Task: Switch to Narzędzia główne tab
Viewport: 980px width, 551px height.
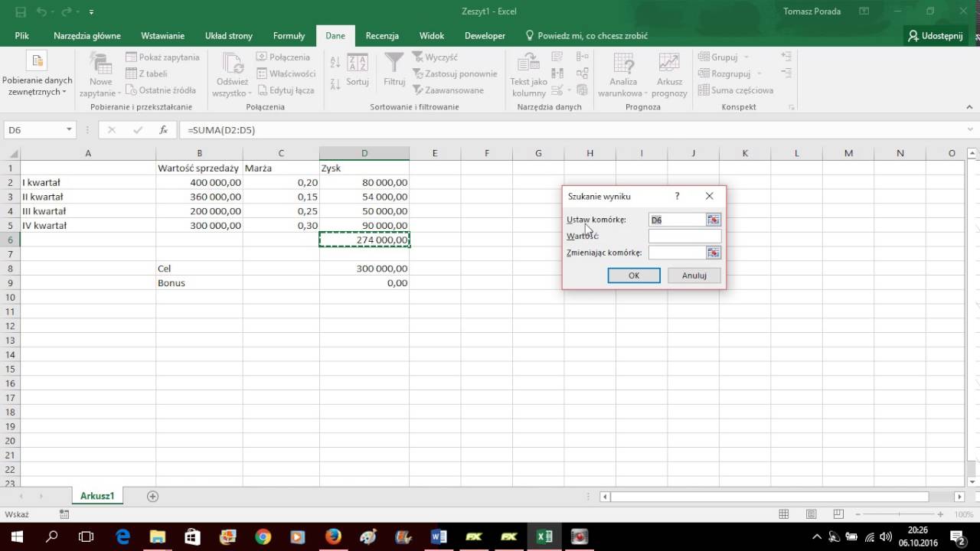Action: 87,36
